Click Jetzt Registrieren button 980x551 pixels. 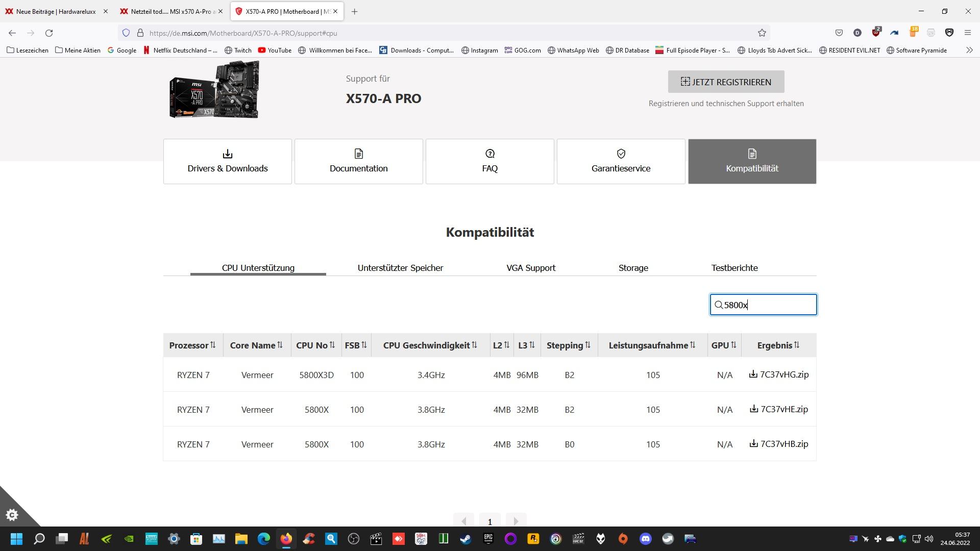pyautogui.click(x=726, y=82)
